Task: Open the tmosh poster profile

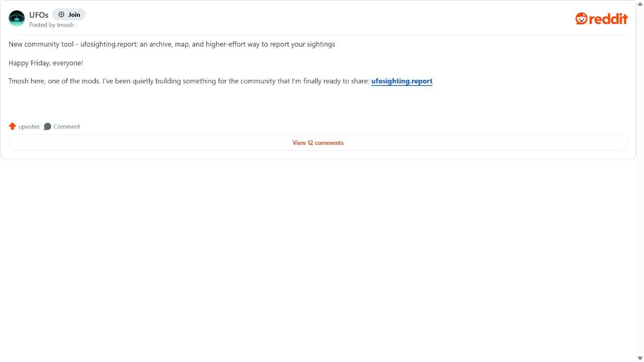Action: point(65,25)
